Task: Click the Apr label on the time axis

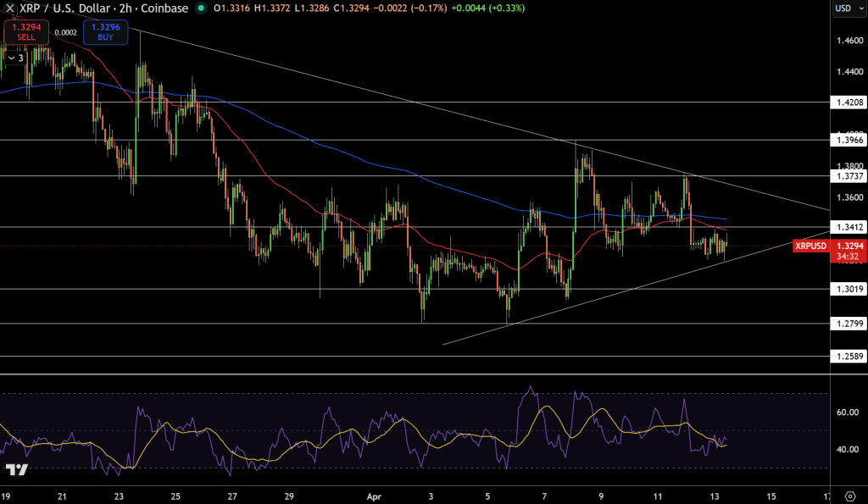Action: pyautogui.click(x=372, y=497)
